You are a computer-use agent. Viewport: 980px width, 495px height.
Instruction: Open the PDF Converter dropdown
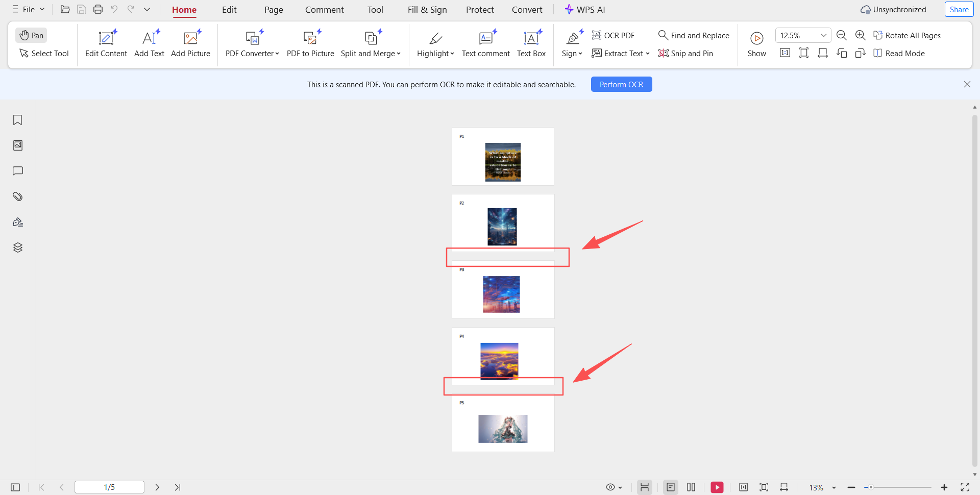point(252,44)
